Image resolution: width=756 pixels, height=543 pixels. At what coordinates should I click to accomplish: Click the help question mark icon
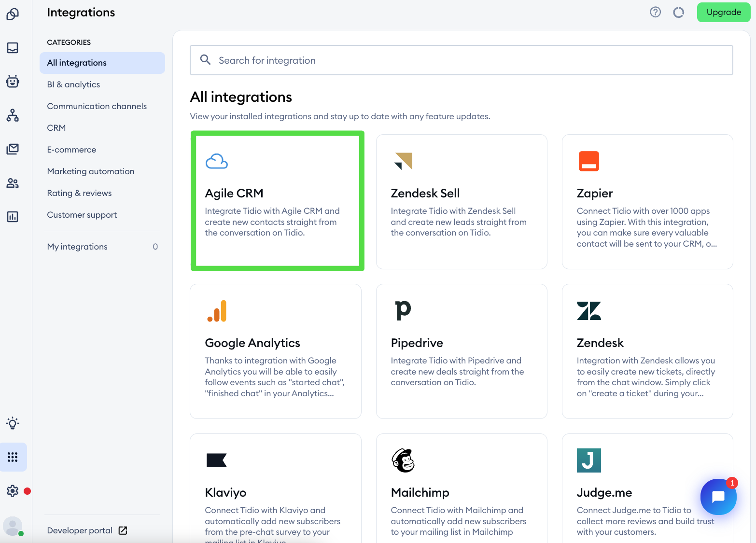655,12
